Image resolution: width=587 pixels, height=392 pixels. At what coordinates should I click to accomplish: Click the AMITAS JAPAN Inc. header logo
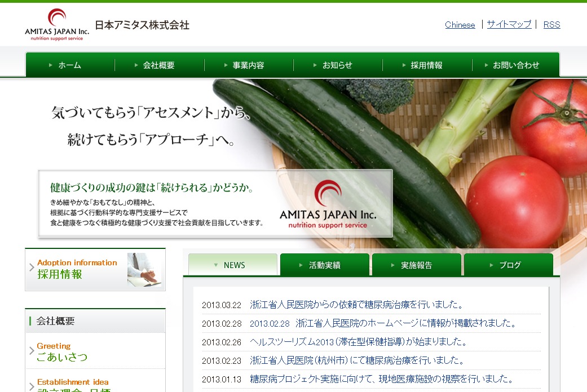[57, 24]
